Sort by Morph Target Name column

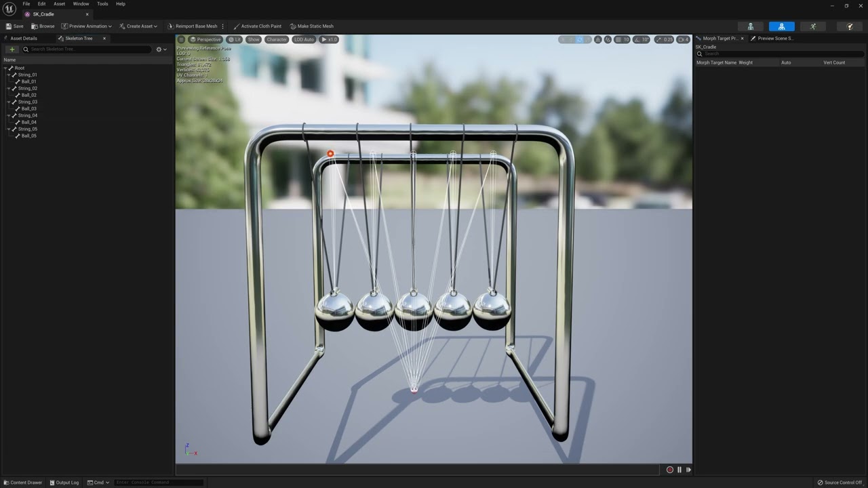tap(716, 62)
